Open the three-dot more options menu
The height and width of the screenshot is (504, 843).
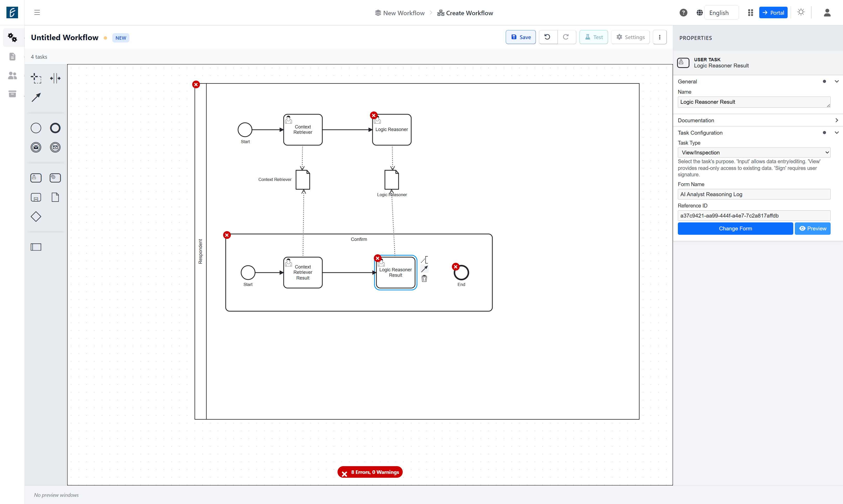[660, 37]
